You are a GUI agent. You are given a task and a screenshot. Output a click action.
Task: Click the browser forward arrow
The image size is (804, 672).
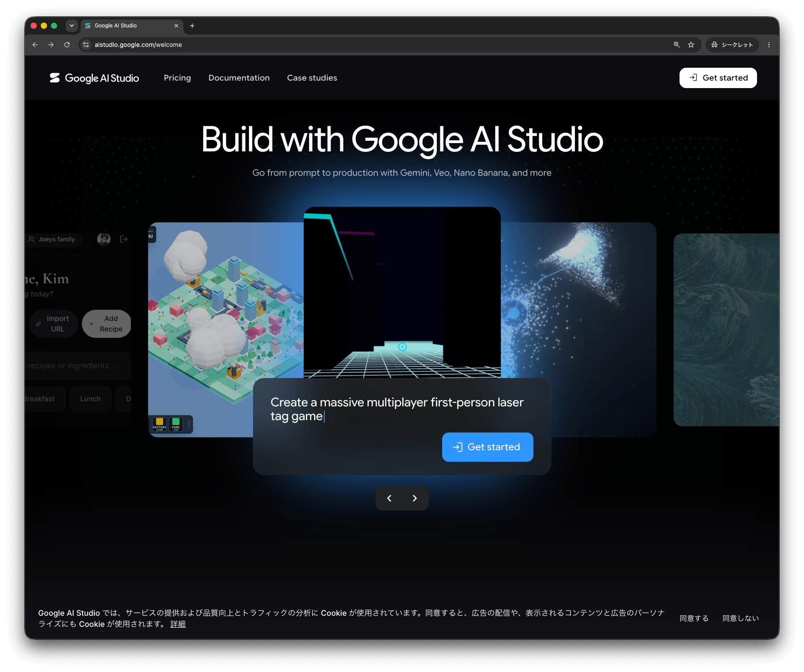coord(51,45)
